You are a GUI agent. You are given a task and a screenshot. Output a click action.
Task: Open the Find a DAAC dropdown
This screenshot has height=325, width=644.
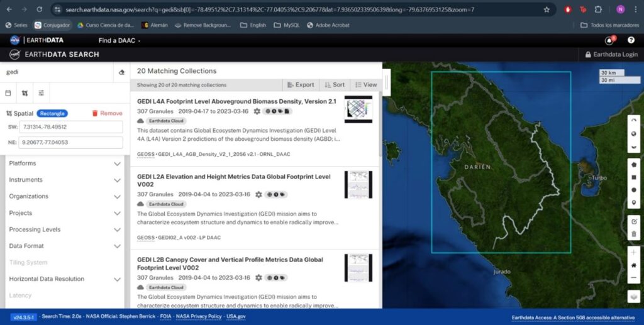point(119,40)
